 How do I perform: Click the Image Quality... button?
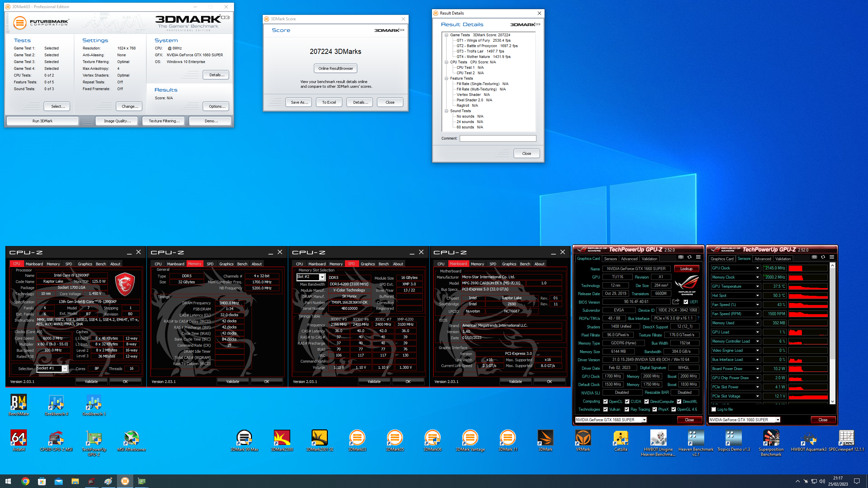click(x=117, y=121)
